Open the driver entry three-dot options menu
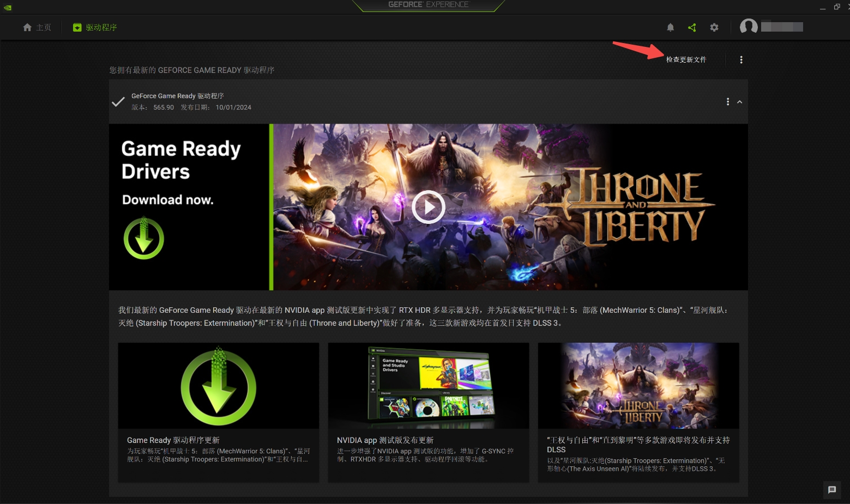This screenshot has width=850, height=504. click(728, 102)
